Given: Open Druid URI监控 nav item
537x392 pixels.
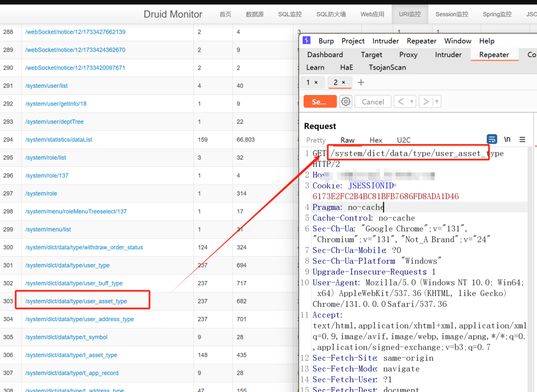Looking at the screenshot, I should (x=410, y=14).
